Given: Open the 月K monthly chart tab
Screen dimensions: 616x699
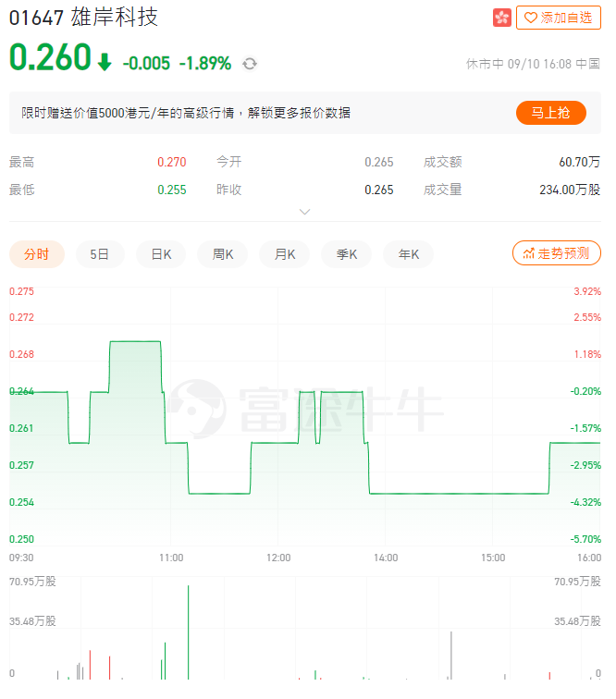Looking at the screenshot, I should (x=284, y=254).
